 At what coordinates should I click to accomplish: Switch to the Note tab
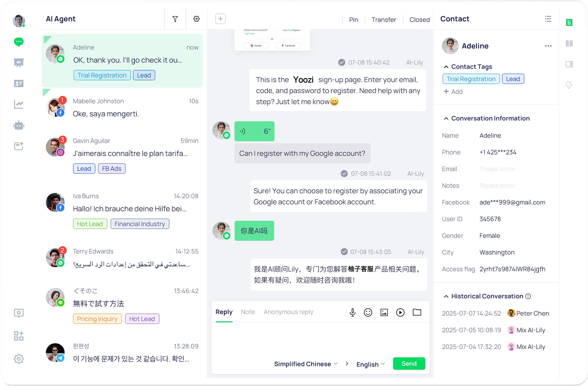(248, 312)
